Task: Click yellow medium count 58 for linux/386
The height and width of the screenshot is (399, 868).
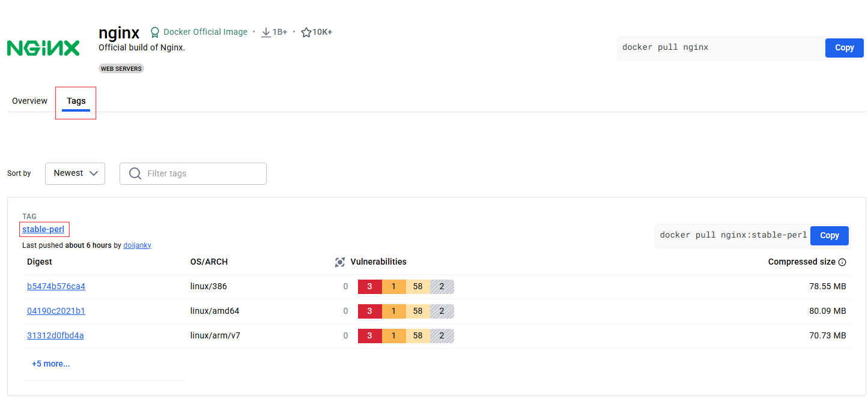Action: 417,287
